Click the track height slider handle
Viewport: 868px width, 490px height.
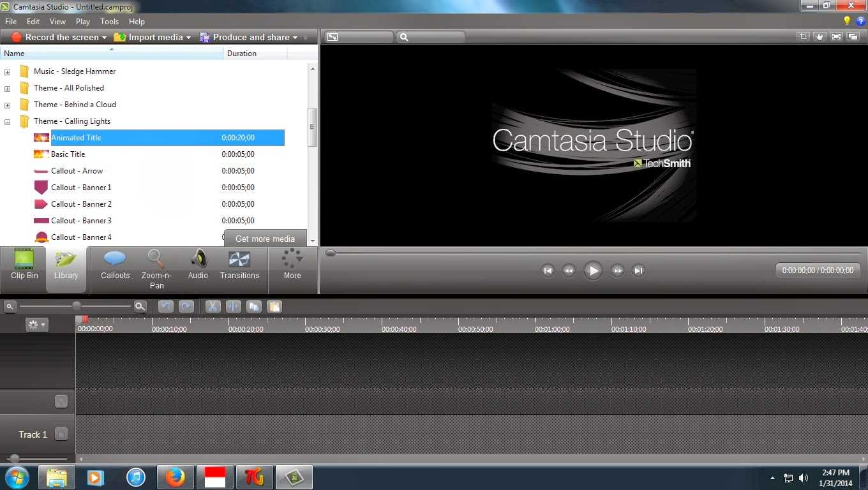point(14,459)
